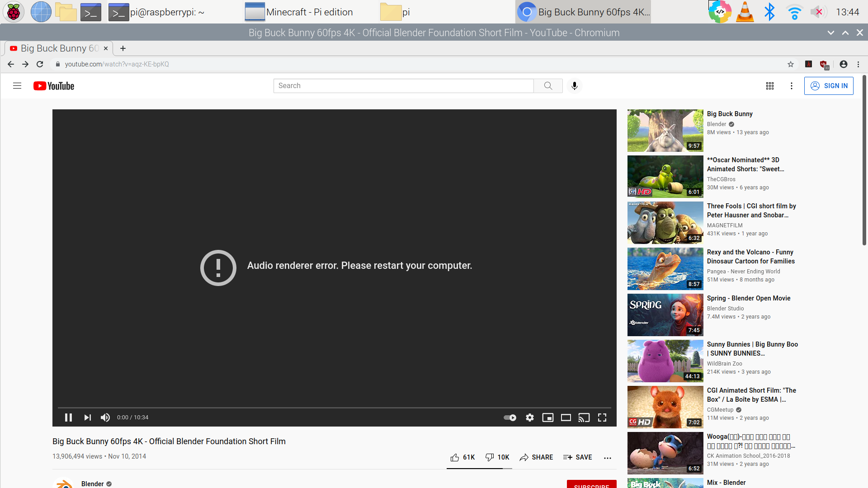Open a new browser tab

(123, 48)
